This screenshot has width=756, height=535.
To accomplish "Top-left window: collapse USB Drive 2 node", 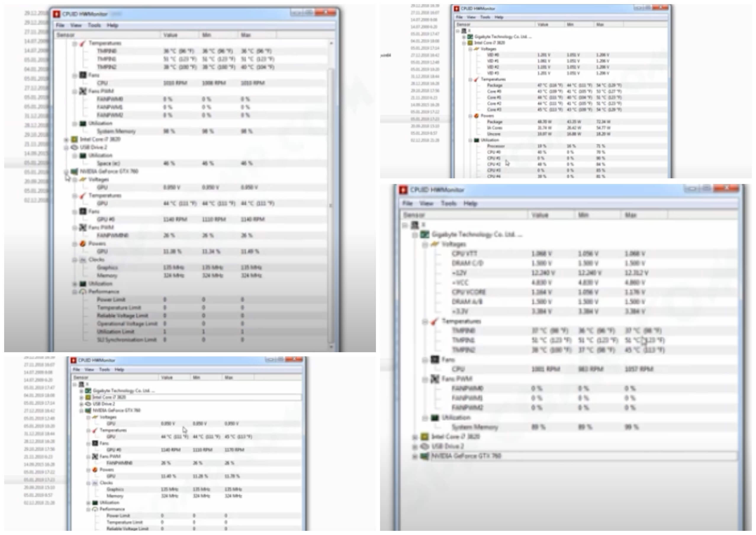I will (x=66, y=148).
